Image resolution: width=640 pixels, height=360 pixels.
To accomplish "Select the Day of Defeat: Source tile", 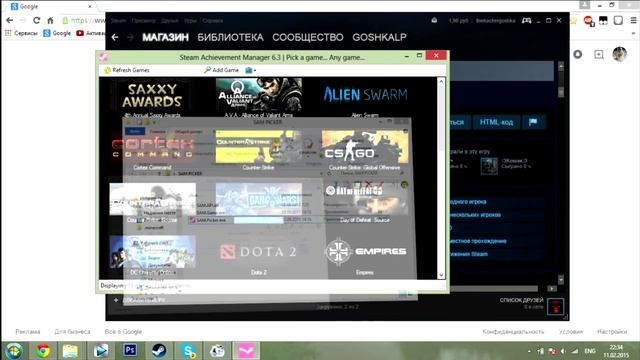I will (365, 202).
